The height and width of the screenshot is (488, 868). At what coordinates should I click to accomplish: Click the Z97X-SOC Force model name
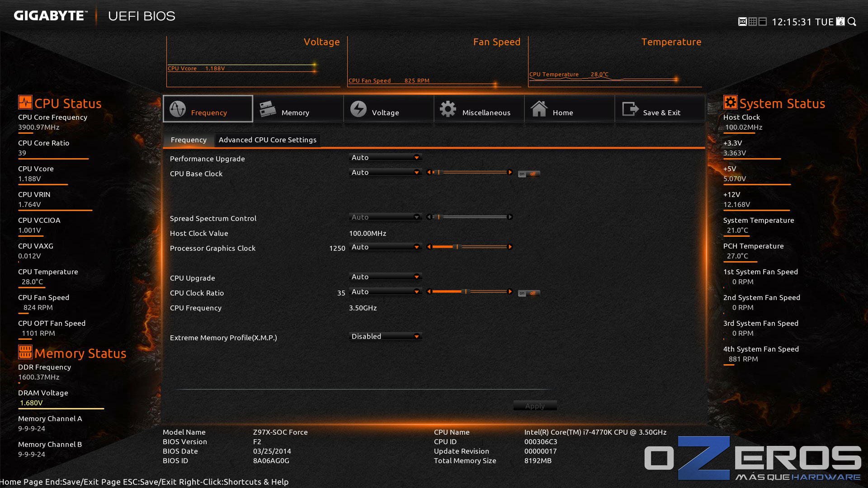click(x=280, y=432)
